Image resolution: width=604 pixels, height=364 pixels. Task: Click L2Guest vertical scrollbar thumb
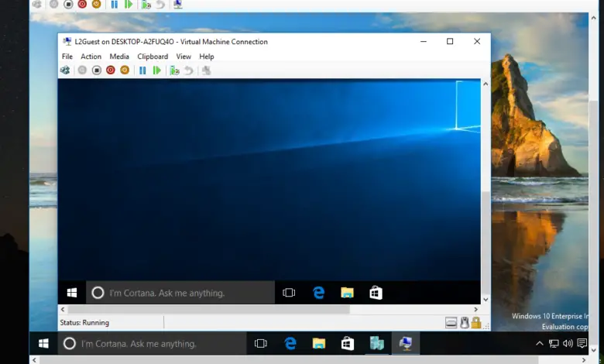click(486, 242)
